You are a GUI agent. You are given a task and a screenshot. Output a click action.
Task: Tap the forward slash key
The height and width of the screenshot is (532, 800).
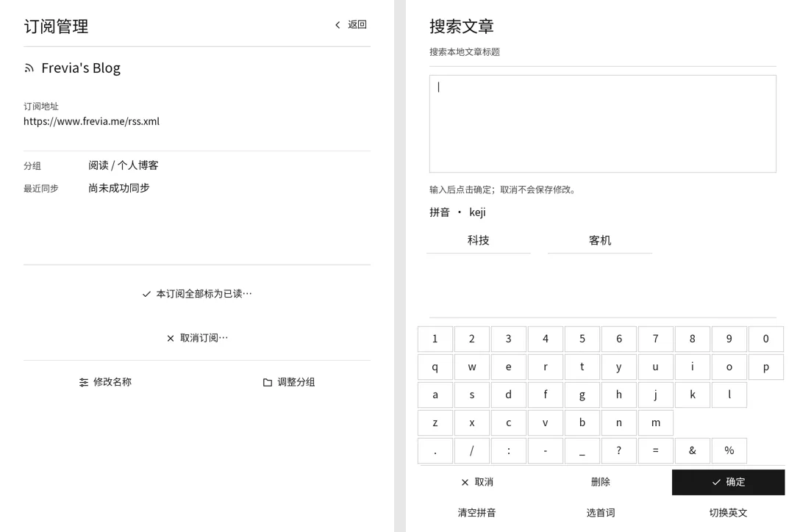pos(472,451)
